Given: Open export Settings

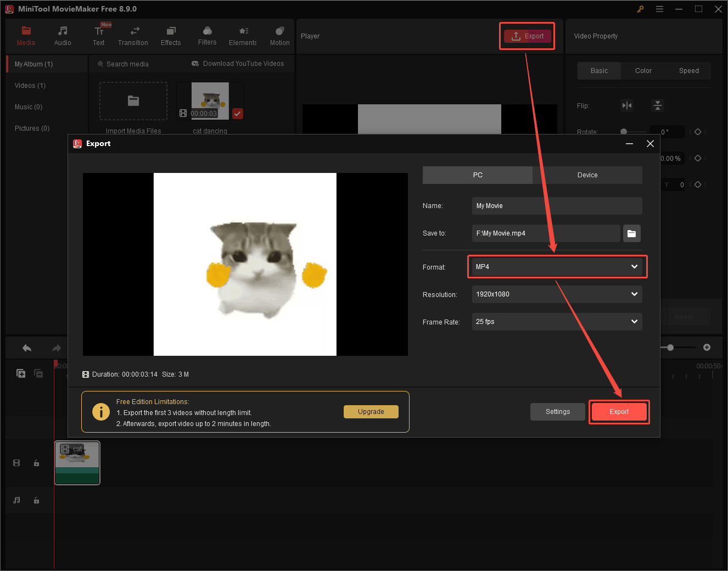Looking at the screenshot, I should tap(558, 412).
